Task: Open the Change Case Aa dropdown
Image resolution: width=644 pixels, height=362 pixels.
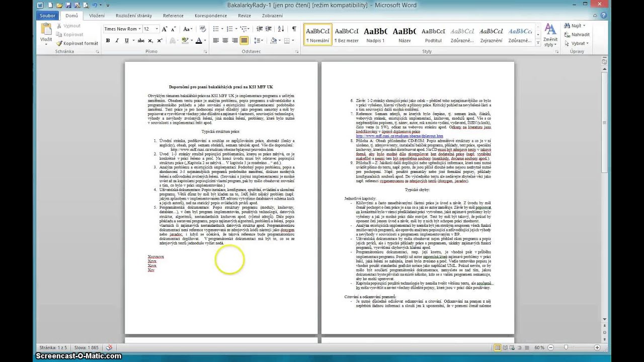Action: tap(188, 29)
